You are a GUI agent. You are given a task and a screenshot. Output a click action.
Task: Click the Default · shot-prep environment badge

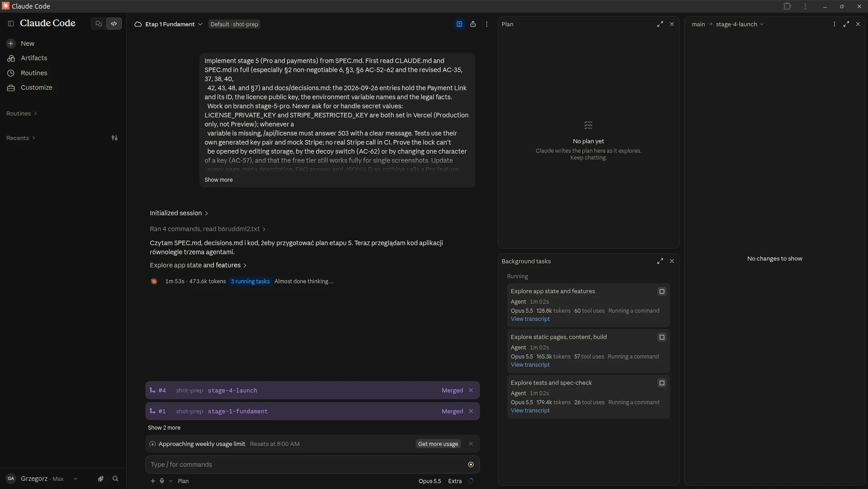pos(234,24)
